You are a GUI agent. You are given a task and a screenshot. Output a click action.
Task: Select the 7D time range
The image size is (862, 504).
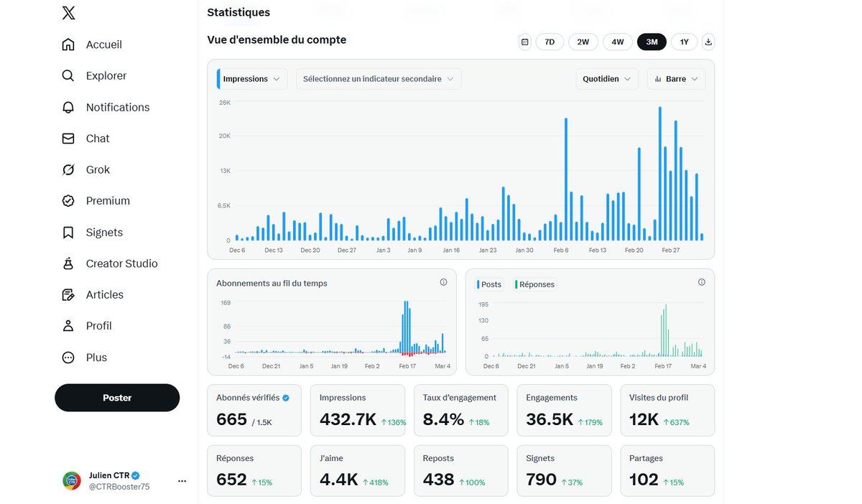coord(550,42)
